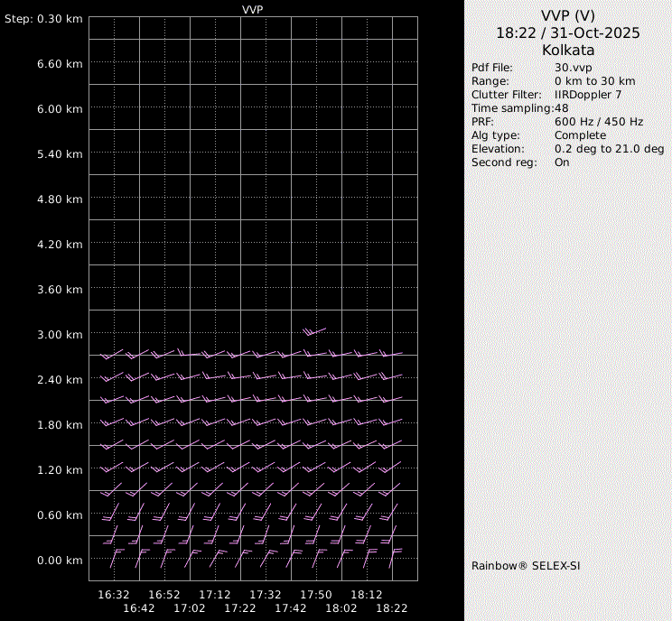Click the surface wind barb at 16:32

tap(115, 557)
